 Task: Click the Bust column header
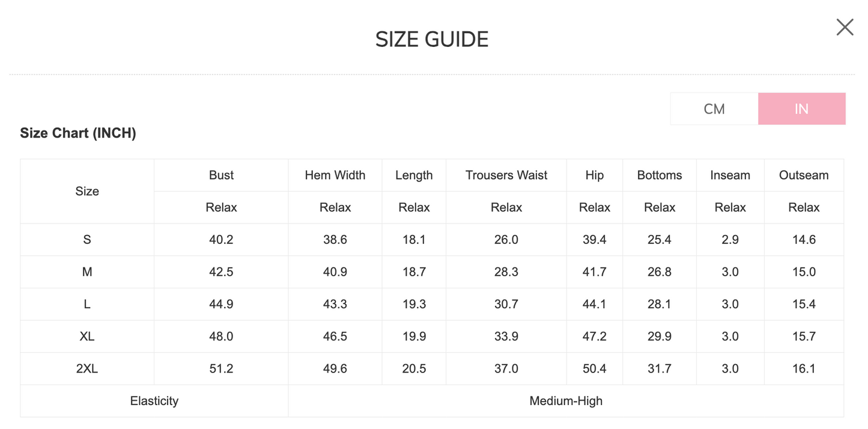[221, 175]
